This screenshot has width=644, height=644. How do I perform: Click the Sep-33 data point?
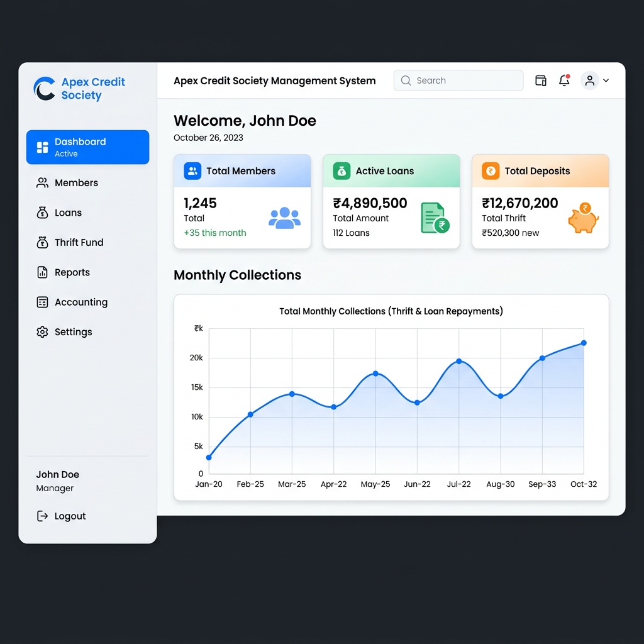542,358
